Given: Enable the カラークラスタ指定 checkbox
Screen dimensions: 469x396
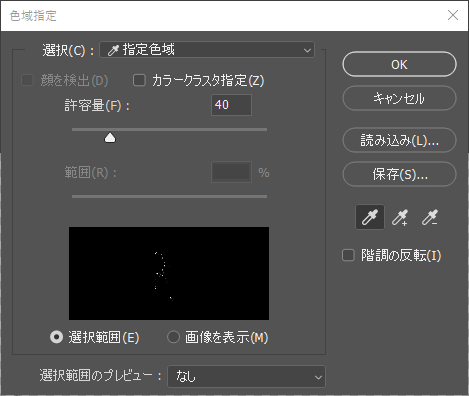Looking at the screenshot, I should pyautogui.click(x=139, y=80).
